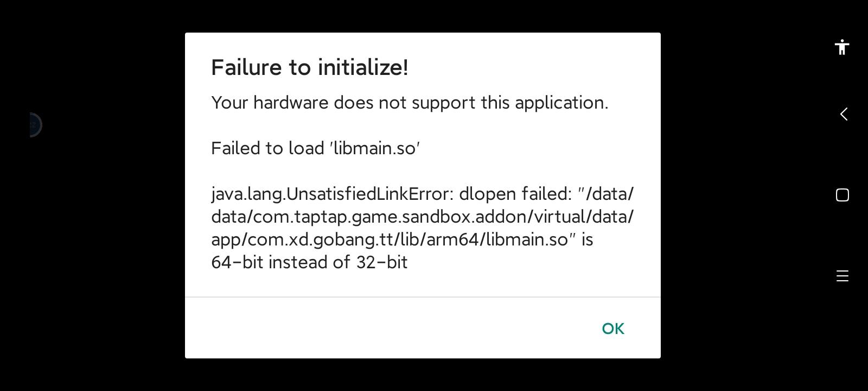Click "arm64/libmain.so" in the path
The width and height of the screenshot is (868, 391).
click(497, 239)
